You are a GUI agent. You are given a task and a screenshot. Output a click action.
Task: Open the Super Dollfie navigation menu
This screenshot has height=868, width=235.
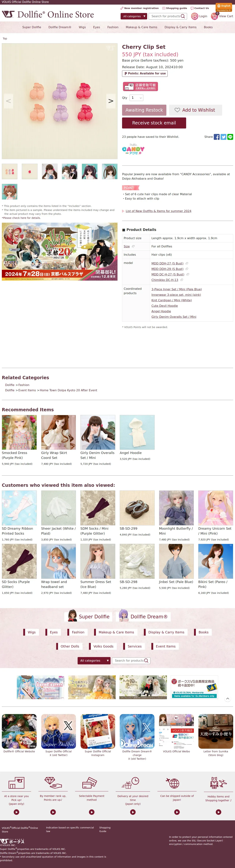(32, 27)
